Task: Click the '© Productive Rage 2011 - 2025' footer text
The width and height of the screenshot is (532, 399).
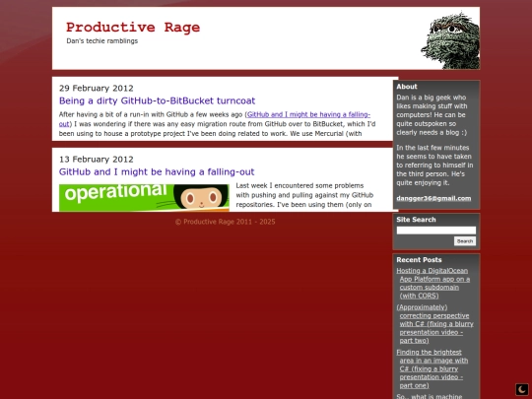Action: tap(226, 222)
